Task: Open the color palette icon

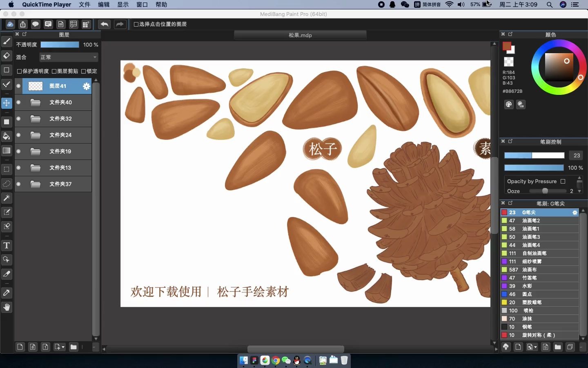Action: tap(509, 104)
